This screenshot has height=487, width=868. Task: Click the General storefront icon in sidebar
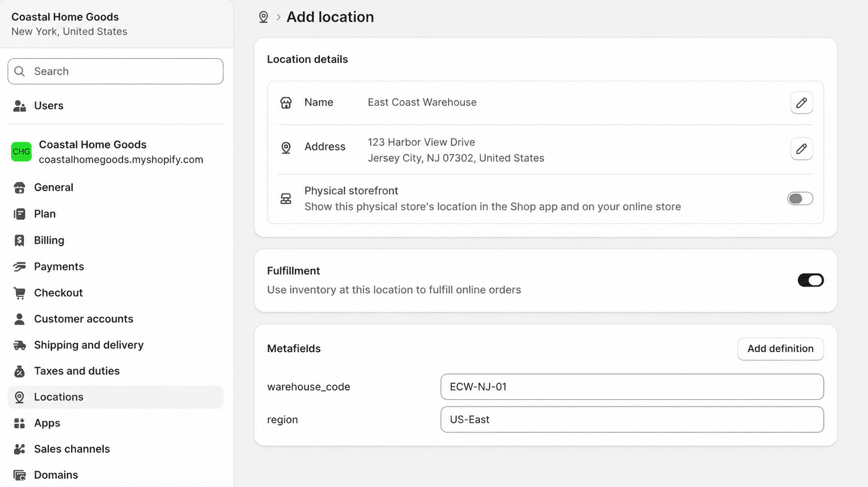[x=20, y=188]
